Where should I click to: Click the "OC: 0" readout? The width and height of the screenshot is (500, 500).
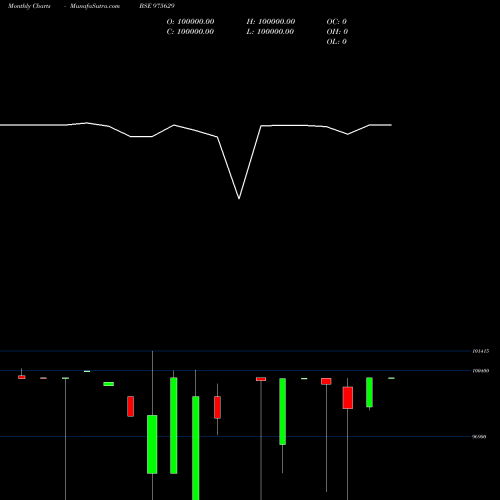click(x=336, y=22)
